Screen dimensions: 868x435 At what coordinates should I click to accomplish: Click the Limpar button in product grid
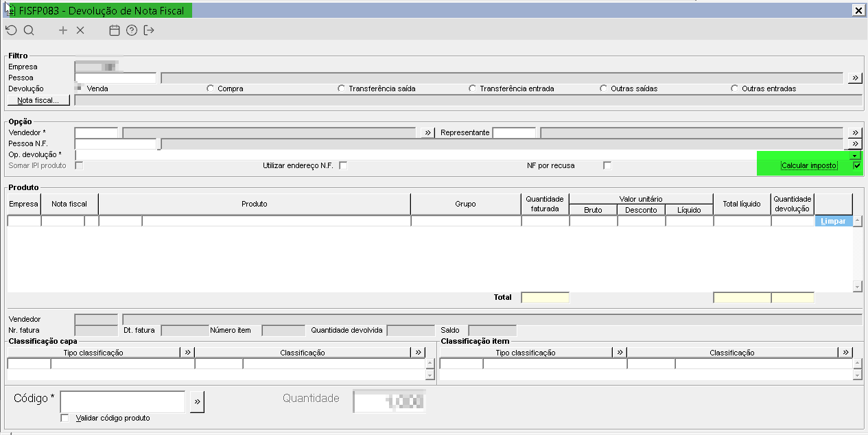click(x=833, y=221)
